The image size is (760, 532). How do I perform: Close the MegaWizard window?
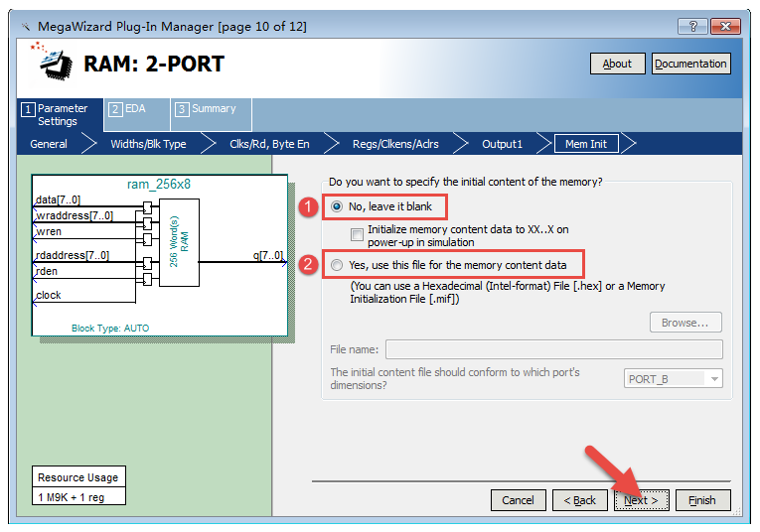tap(725, 26)
